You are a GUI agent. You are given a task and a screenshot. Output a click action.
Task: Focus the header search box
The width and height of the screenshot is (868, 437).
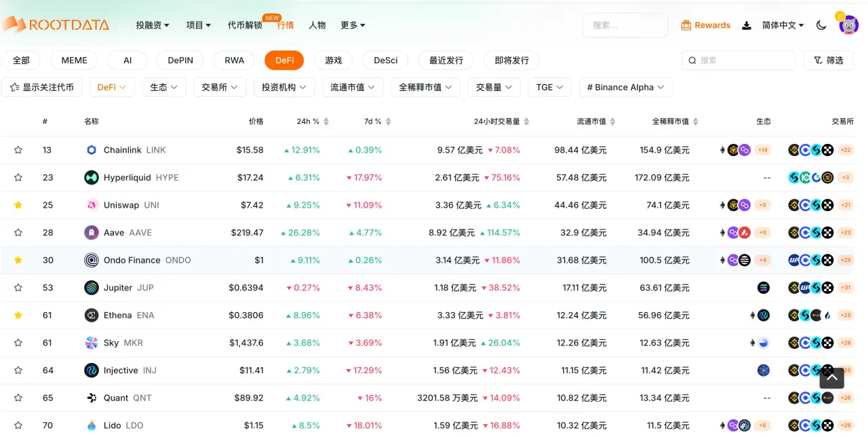click(x=625, y=25)
